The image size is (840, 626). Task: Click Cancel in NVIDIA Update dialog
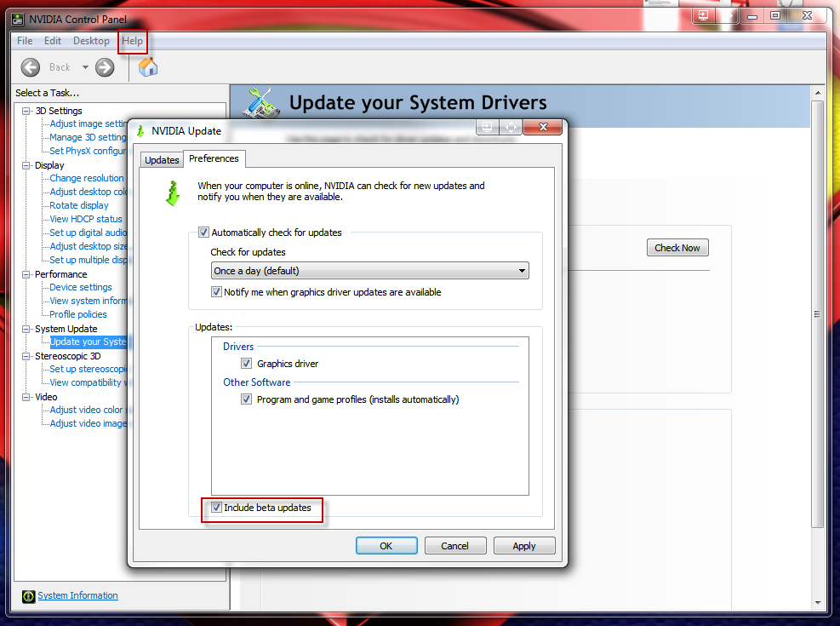point(454,546)
